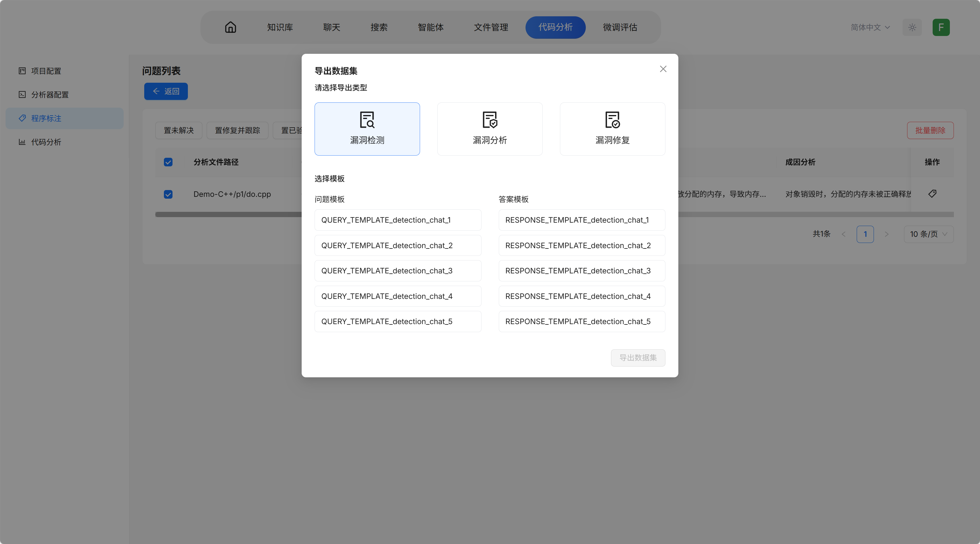The height and width of the screenshot is (544, 980).
Task: Click the 导出数据集 export button
Action: tap(638, 358)
